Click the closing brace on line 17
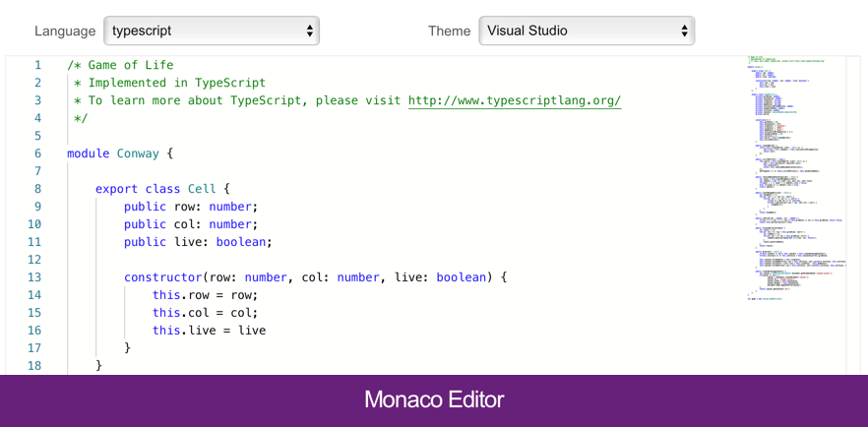 (x=127, y=348)
